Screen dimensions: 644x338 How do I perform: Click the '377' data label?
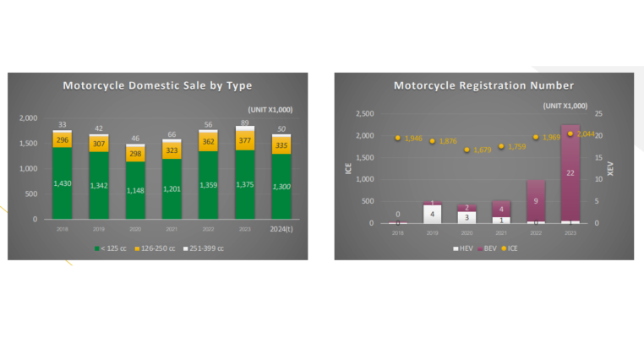click(245, 140)
